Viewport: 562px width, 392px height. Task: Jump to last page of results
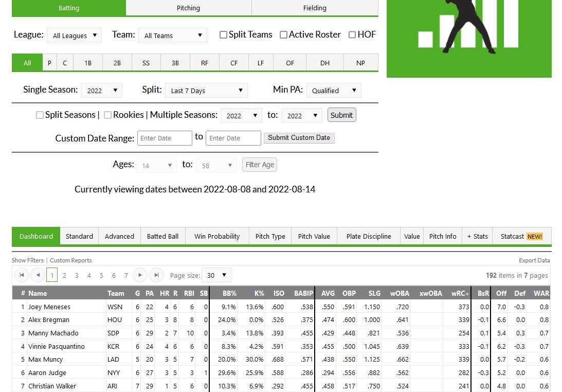click(x=156, y=275)
